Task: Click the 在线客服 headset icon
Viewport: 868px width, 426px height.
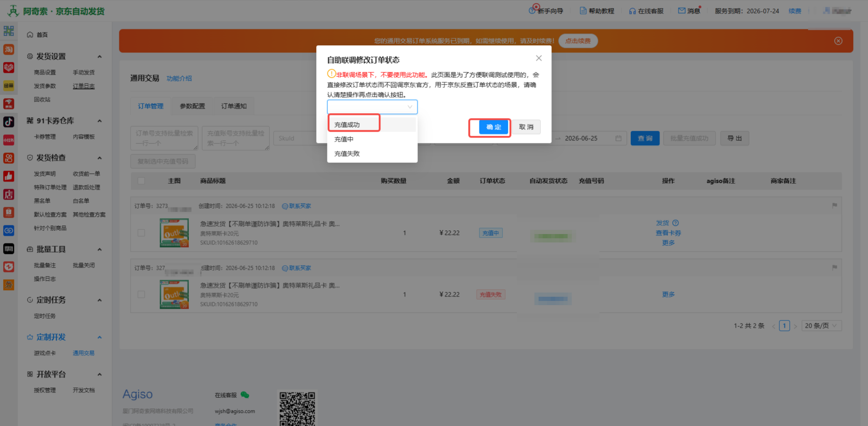Action: (x=632, y=11)
